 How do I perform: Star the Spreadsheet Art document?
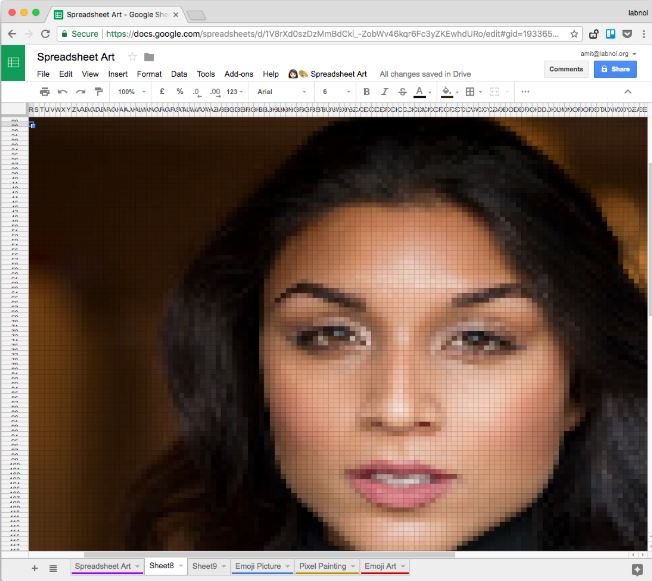[x=132, y=57]
